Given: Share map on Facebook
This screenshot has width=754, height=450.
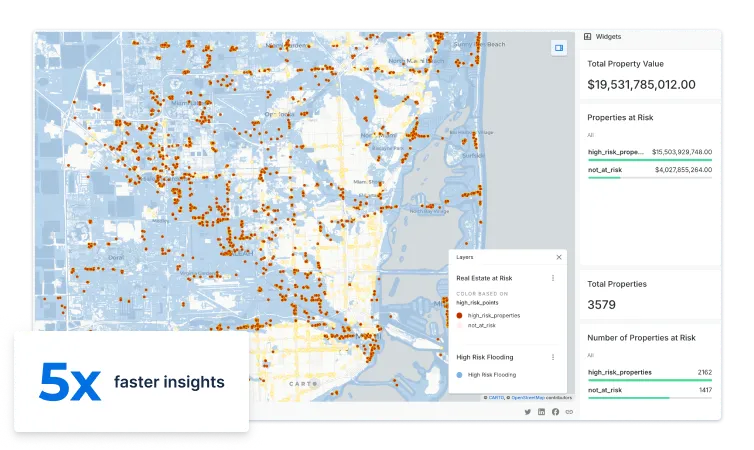Looking at the screenshot, I should (555, 411).
